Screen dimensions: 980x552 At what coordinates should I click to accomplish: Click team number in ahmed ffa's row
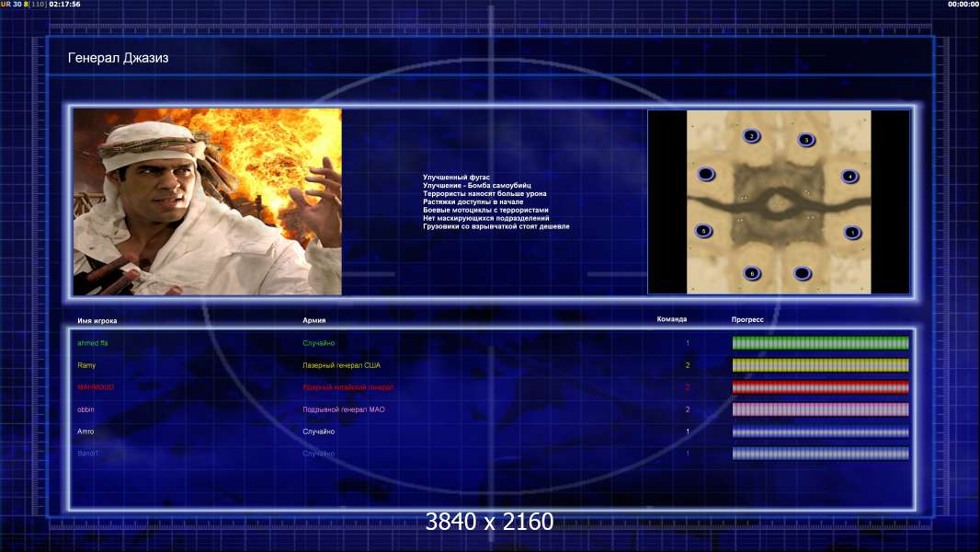[x=688, y=343]
